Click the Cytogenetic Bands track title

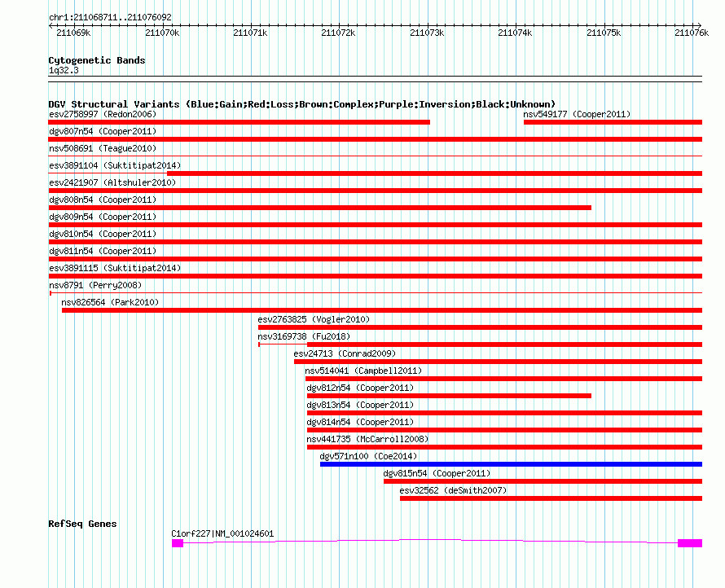pyautogui.click(x=97, y=60)
